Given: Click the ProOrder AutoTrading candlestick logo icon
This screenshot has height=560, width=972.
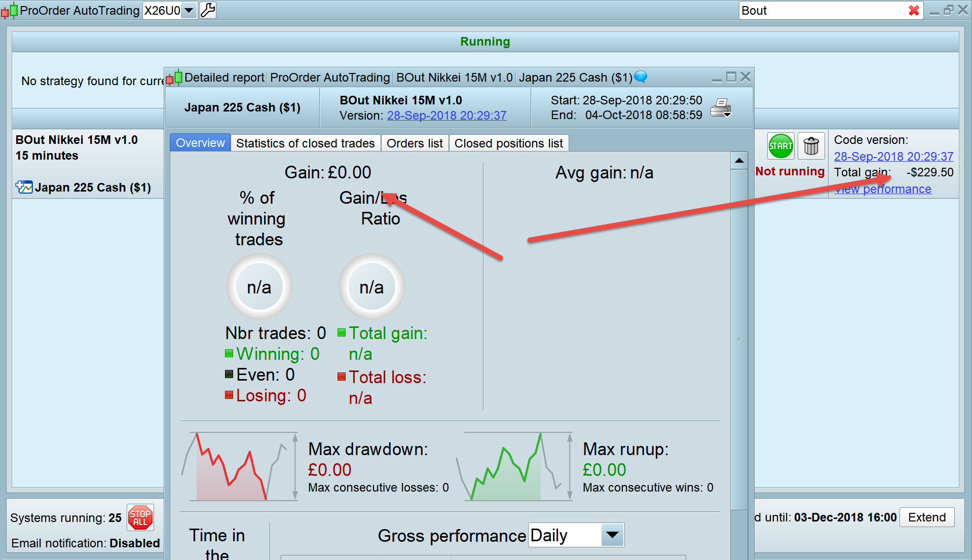Looking at the screenshot, I should pyautogui.click(x=9, y=11).
